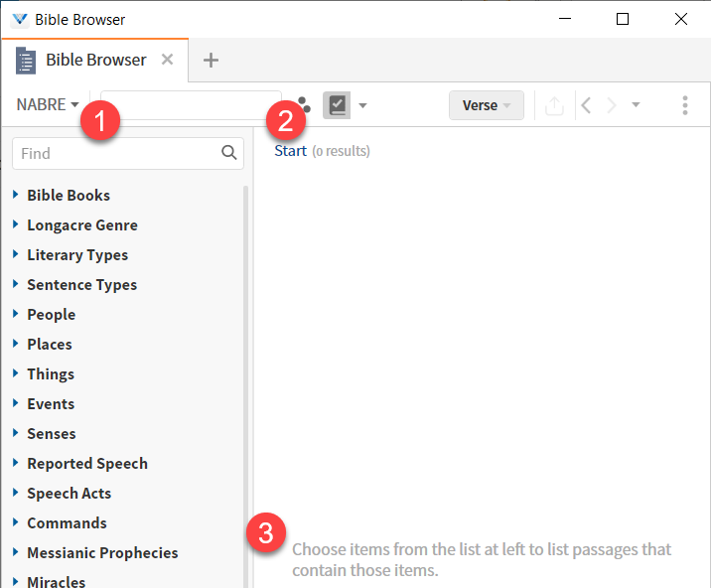Click the Find magnifier icon
Image resolution: width=711 pixels, height=588 pixels.
(229, 153)
